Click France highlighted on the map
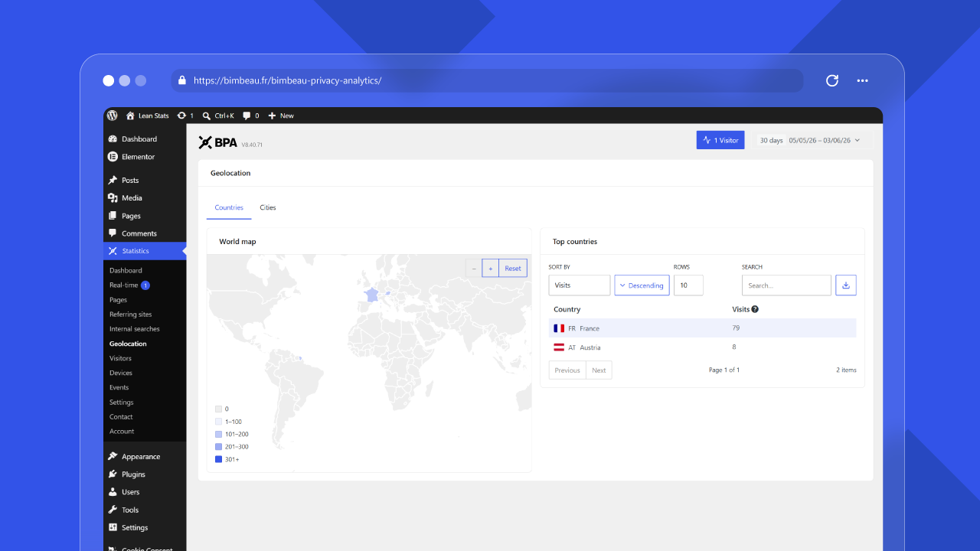Image resolution: width=980 pixels, height=551 pixels. [x=371, y=295]
